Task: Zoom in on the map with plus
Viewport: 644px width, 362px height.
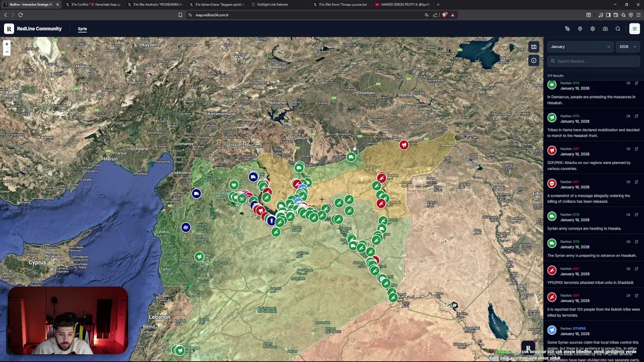Action: click(7, 44)
